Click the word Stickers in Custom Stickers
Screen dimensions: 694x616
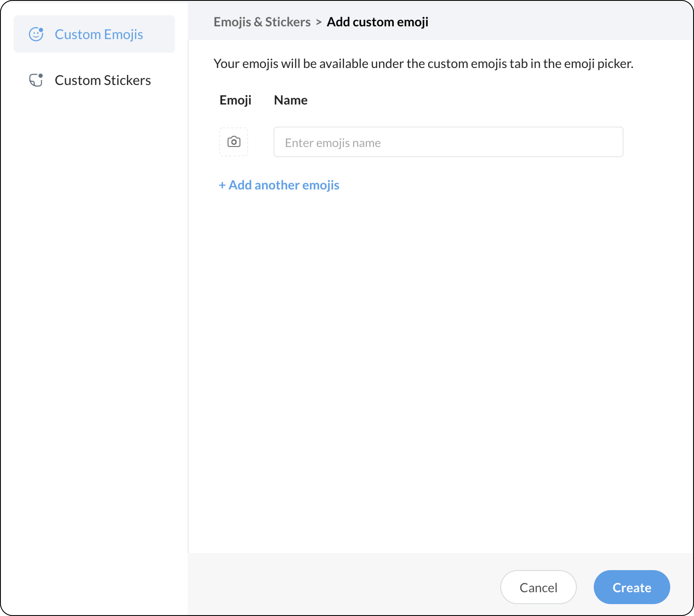click(127, 81)
